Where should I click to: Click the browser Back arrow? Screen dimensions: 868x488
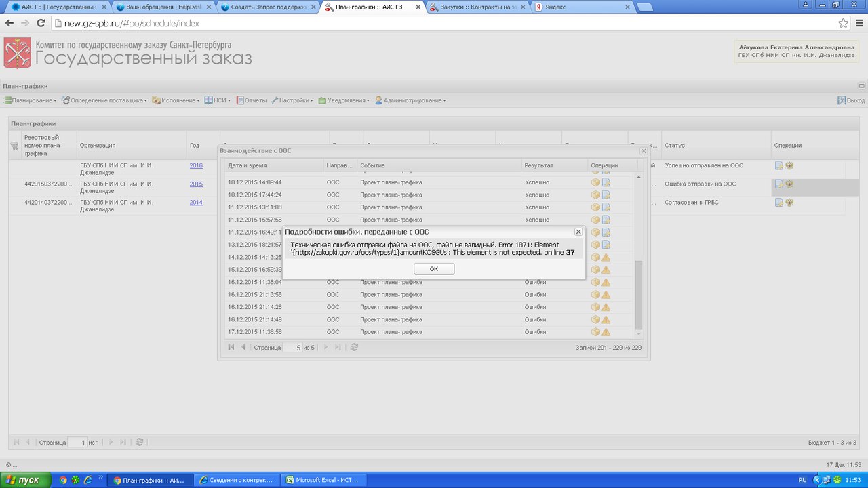(x=9, y=22)
